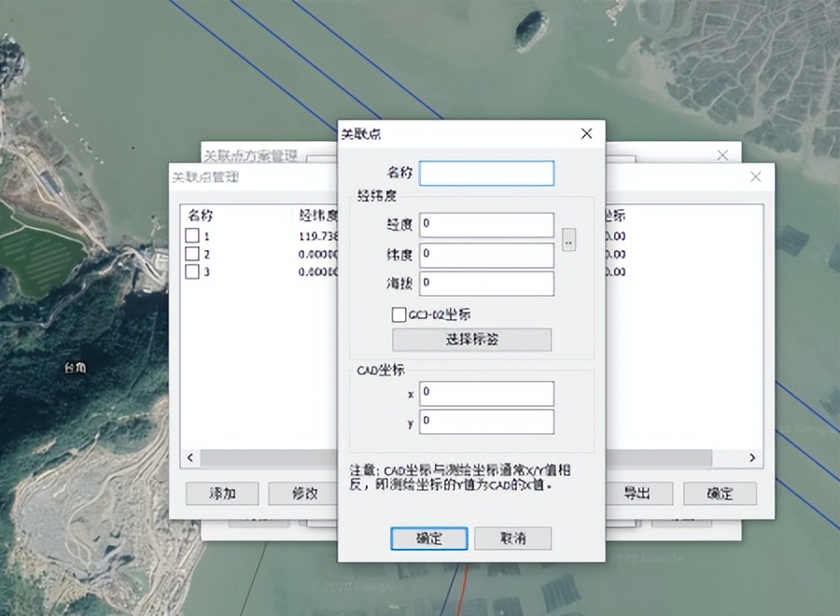This screenshot has width=840, height=616.
Task: Confirm the dialog with the 确定 button
Action: [428, 539]
